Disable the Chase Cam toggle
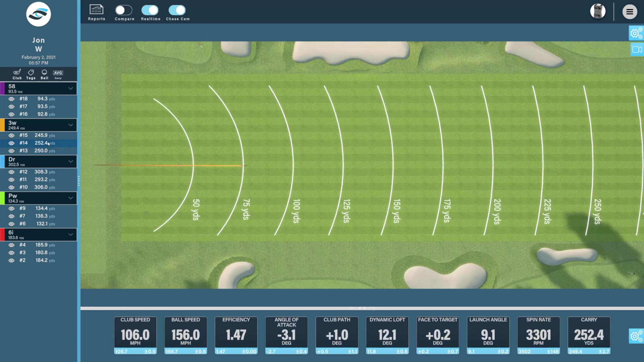644x362 pixels. point(177,10)
